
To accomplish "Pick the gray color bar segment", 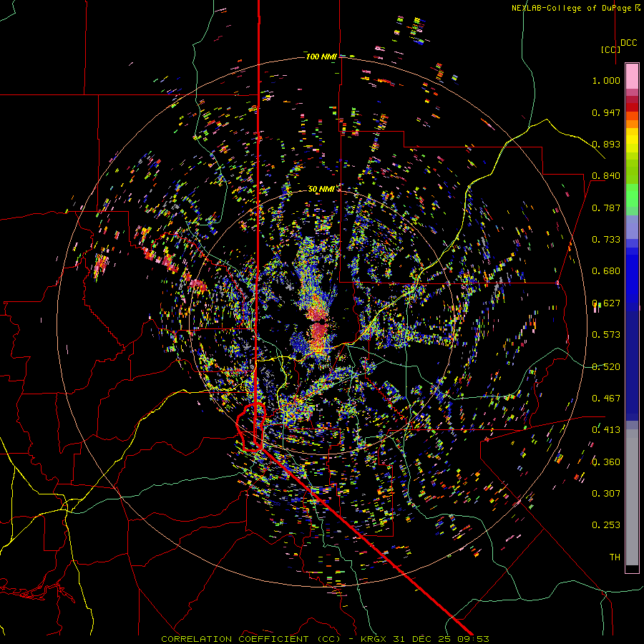I will (632, 497).
